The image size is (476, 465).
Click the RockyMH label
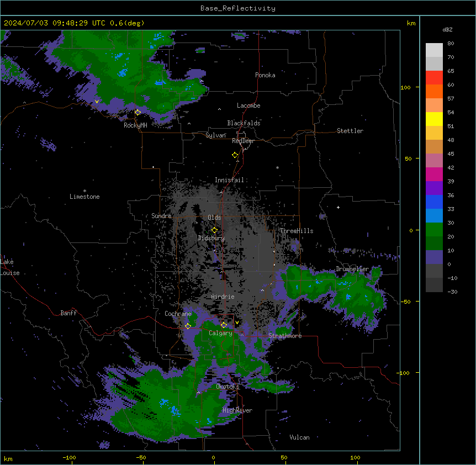(x=135, y=125)
